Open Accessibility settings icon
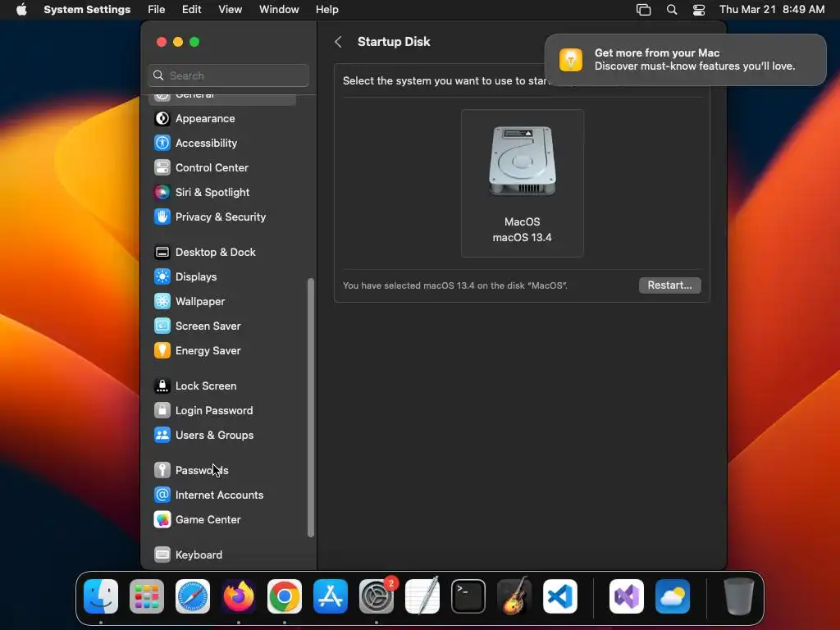 coord(162,143)
